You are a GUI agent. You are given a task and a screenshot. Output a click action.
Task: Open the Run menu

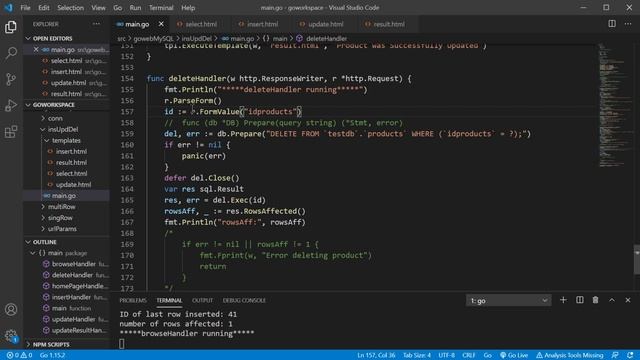point(135,8)
